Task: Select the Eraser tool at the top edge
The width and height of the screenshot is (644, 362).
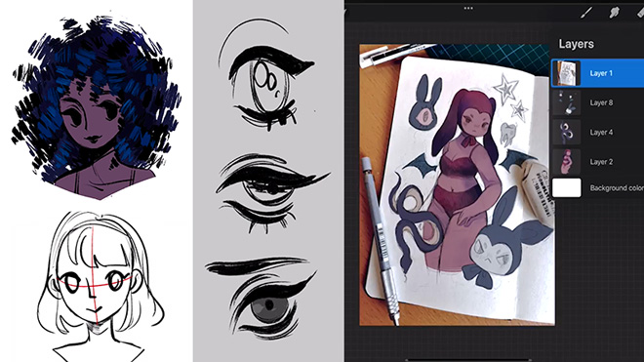Action: pyautogui.click(x=640, y=13)
